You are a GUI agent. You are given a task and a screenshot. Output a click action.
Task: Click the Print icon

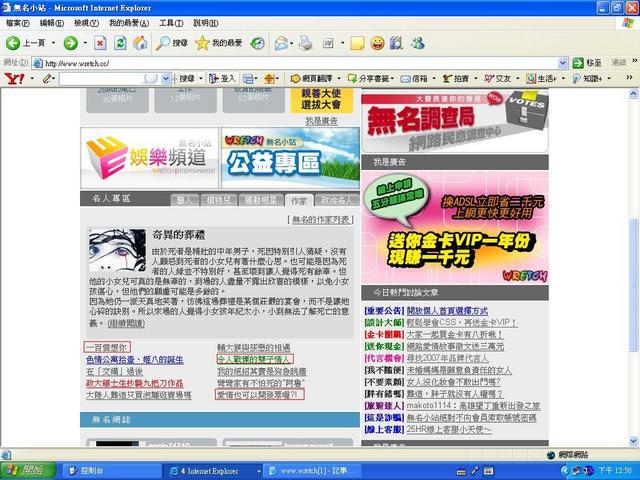point(305,42)
